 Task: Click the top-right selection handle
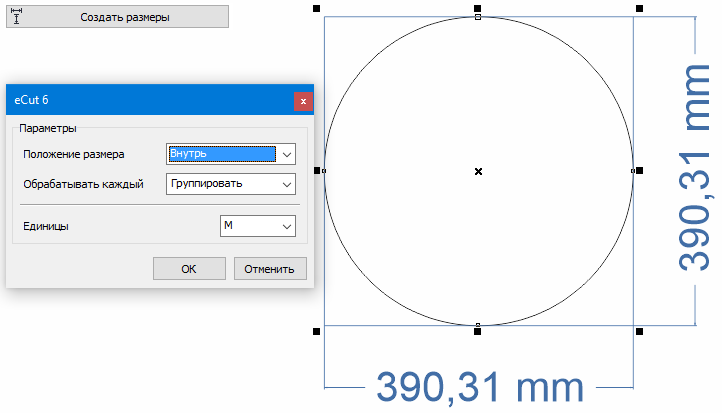(639, 8)
